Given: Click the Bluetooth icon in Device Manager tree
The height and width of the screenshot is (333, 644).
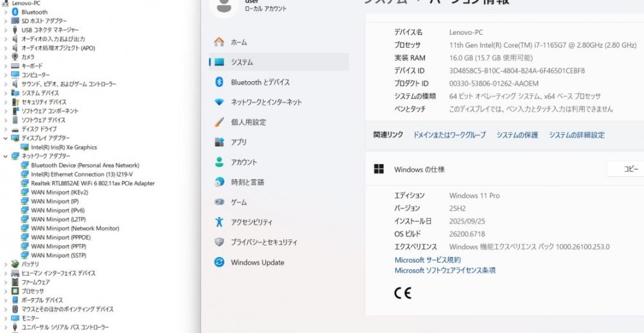Looking at the screenshot, I should click(x=15, y=12).
